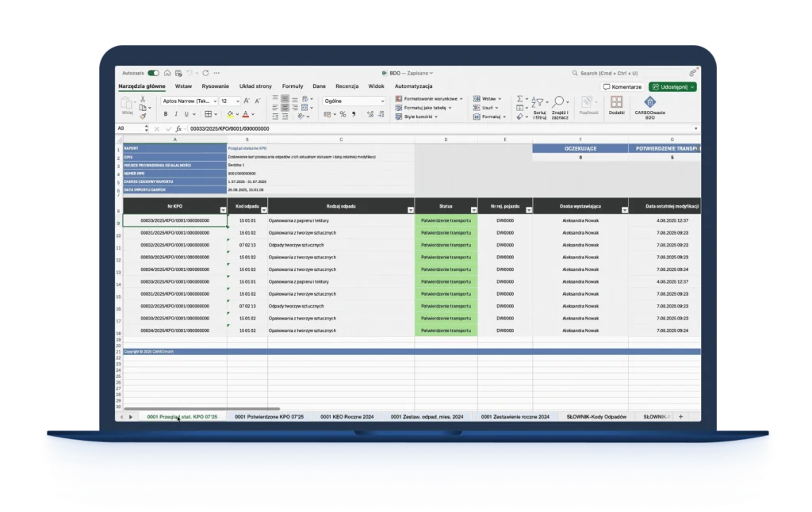Apply percent style with the % icon
Viewport: 812px width, 512px height.
point(343,114)
